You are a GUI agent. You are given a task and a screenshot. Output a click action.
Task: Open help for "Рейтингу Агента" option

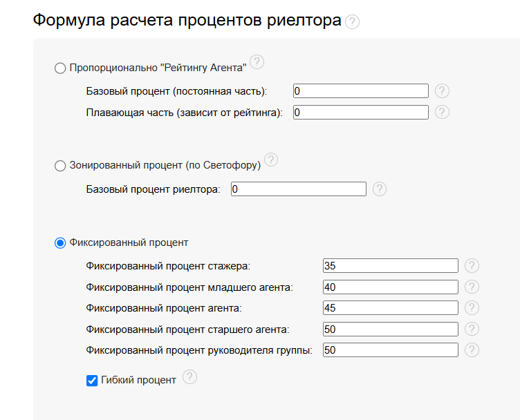click(x=257, y=62)
